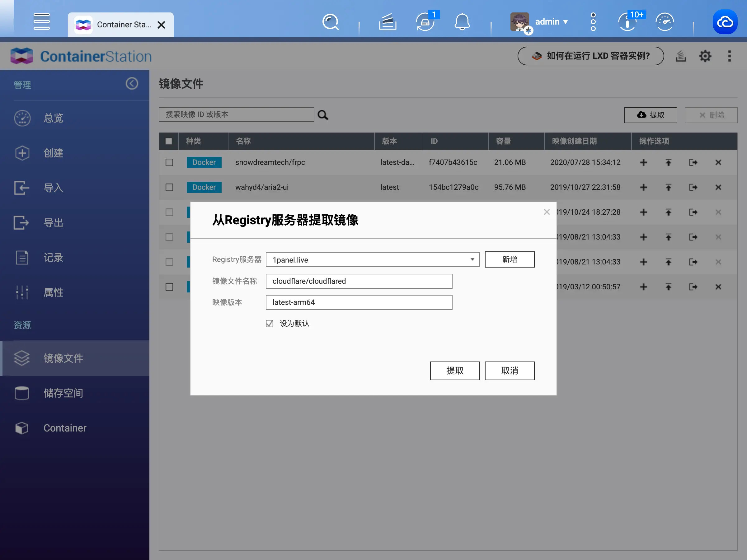Create container from snowdreamtech/frpc plus icon

tap(644, 162)
